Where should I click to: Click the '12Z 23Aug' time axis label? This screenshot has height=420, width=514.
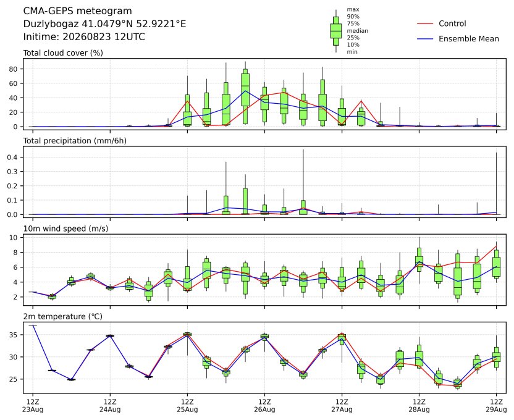click(x=33, y=406)
